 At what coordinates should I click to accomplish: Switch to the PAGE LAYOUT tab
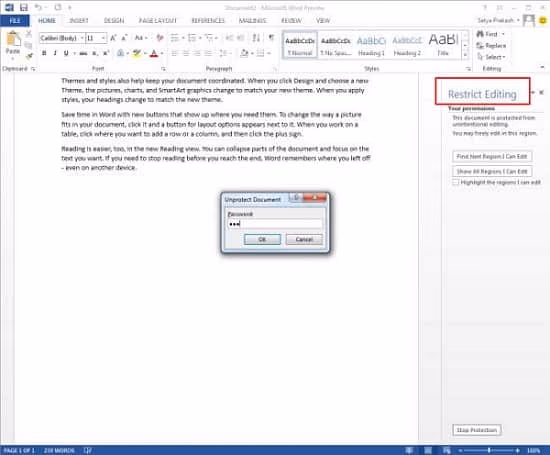(x=158, y=21)
